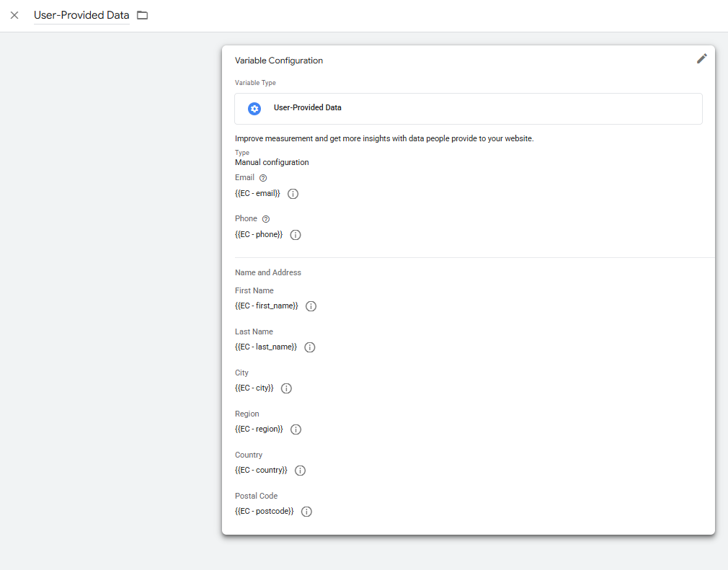Click the help icon next to Email

[x=263, y=178]
